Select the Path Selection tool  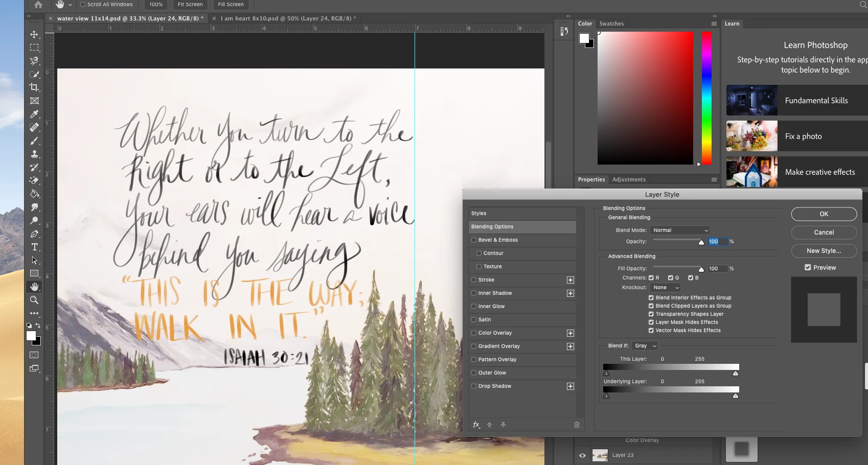[34, 260]
